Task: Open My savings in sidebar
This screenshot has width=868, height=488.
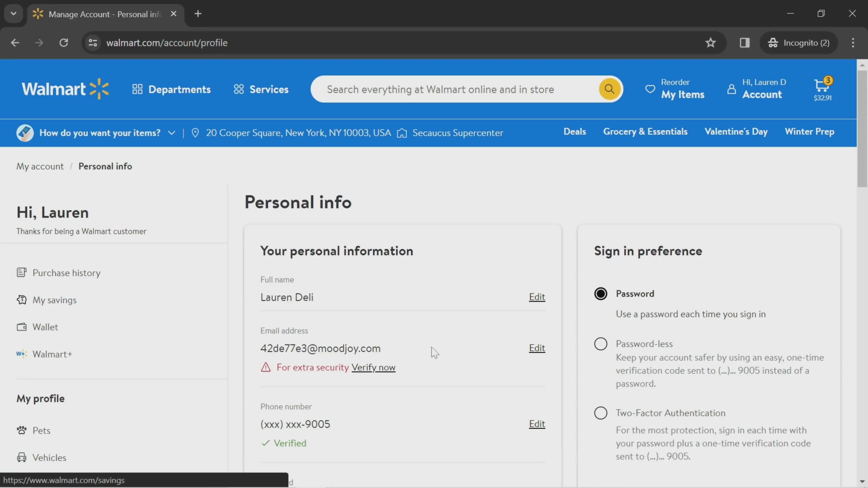Action: [x=46, y=300]
